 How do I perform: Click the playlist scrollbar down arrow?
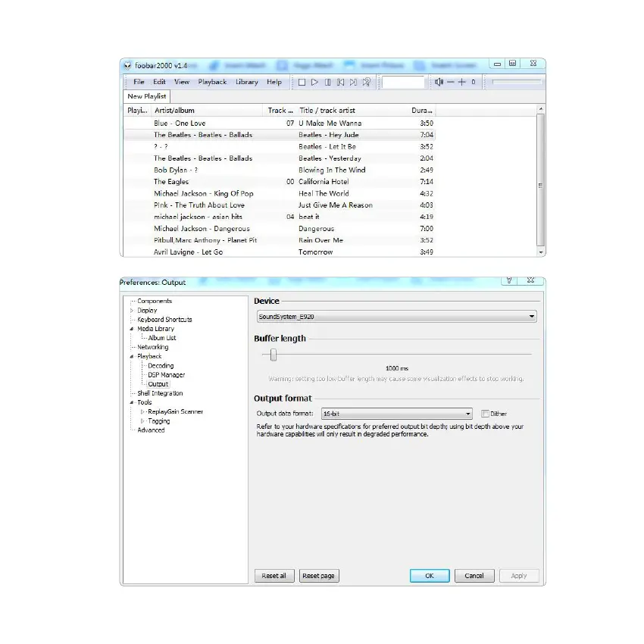coord(541,252)
